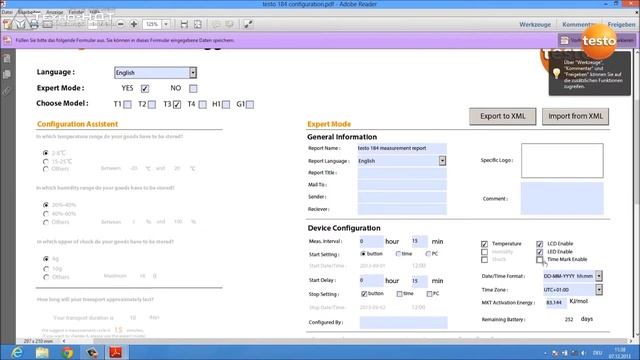
Task: Check the Expert Mode YES checkbox
Action: pyautogui.click(x=145, y=88)
